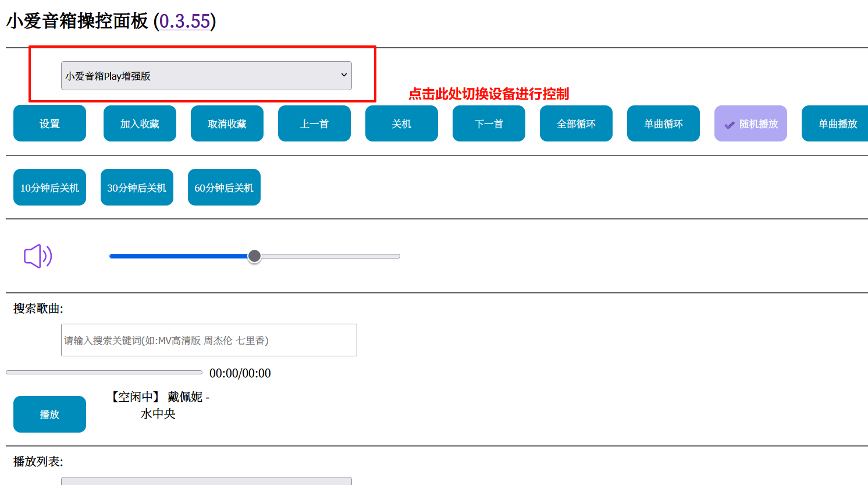Click the speaker volume icon
The image size is (868, 485).
(x=38, y=256)
